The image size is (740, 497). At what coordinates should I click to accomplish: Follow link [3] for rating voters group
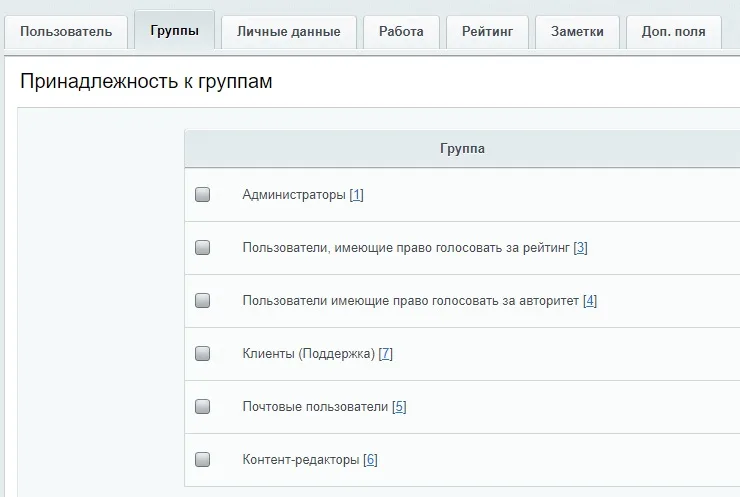tap(580, 247)
